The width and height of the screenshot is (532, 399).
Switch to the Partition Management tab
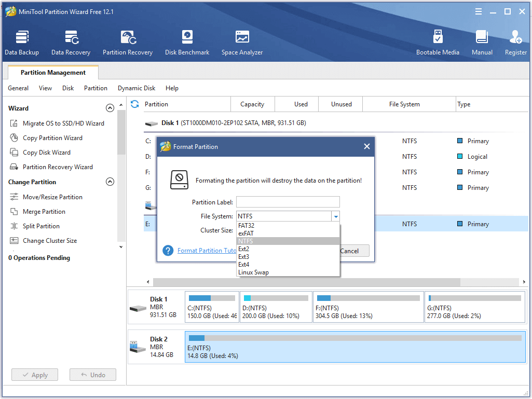point(53,73)
